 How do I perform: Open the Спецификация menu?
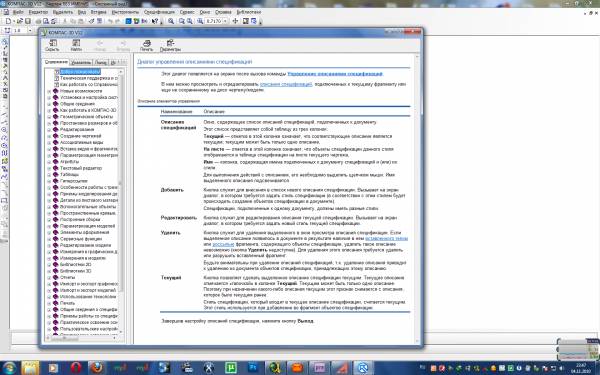[159, 12]
